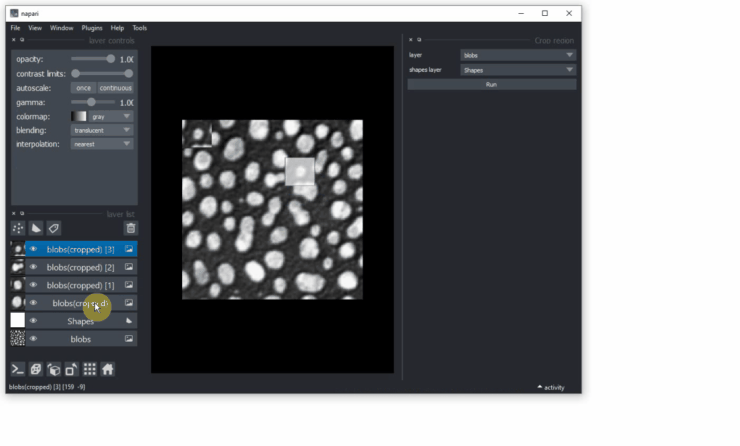740x446 pixels.
Task: Click image type icon of blobs(cropped) [1]
Action: pyautogui.click(x=129, y=285)
